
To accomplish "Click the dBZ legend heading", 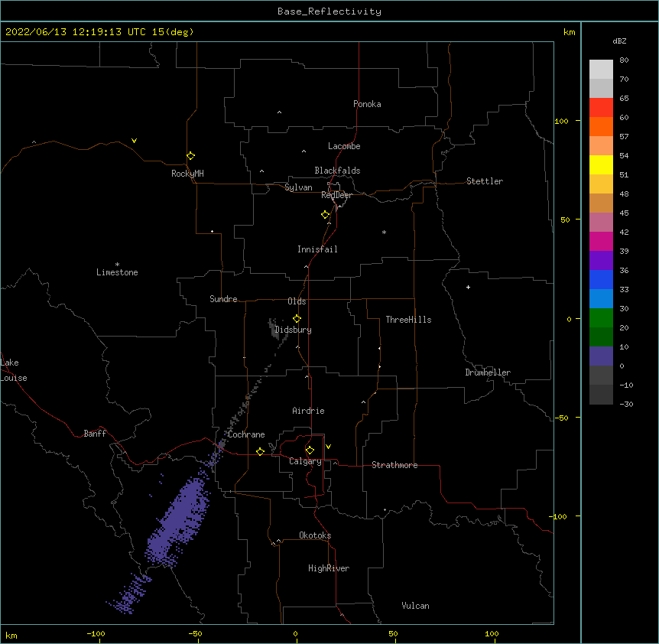I will click(619, 41).
